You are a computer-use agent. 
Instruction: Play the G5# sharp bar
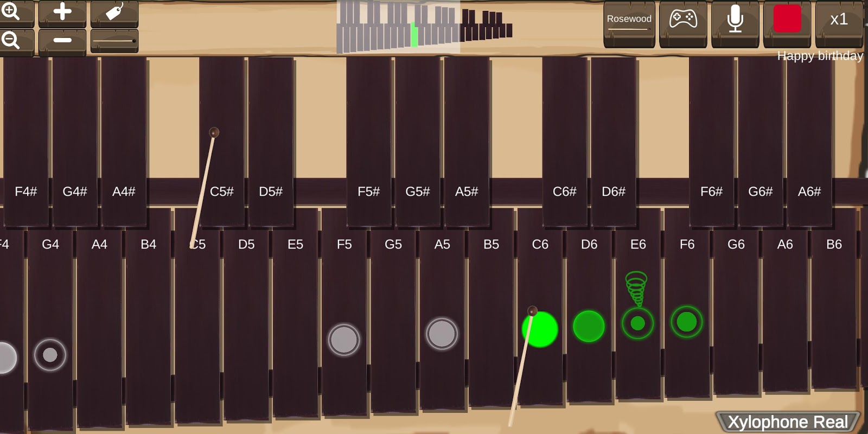coord(418,141)
